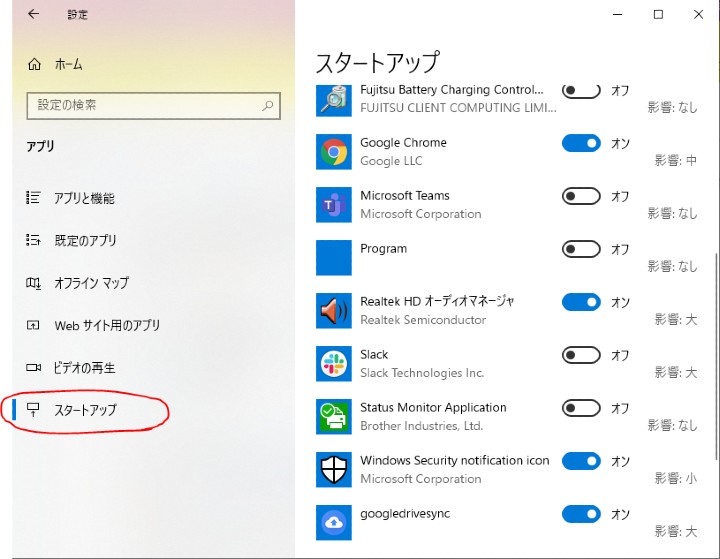Click the オフ label beside Slack toggle
This screenshot has width=720, height=559.
pyautogui.click(x=620, y=355)
